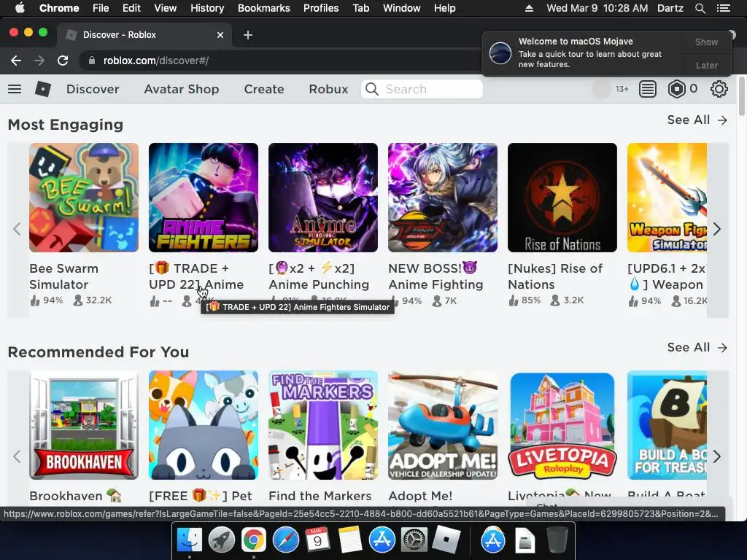Viewport: 747px width, 560px height.
Task: Open Adopt Me! game thumbnail
Action: pos(443,425)
